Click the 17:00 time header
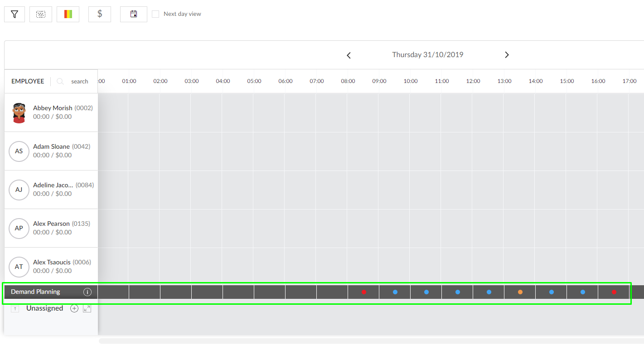This screenshot has height=346, width=644. (x=629, y=81)
